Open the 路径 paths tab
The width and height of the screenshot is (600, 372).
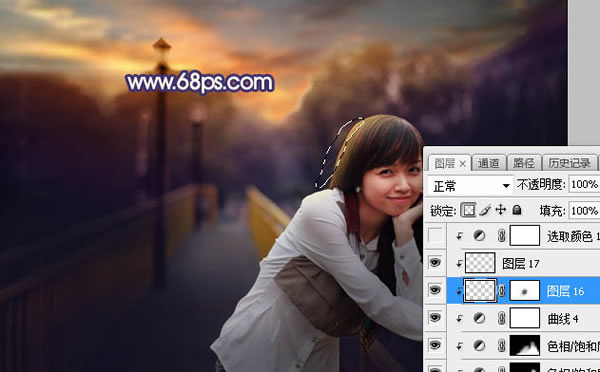click(x=524, y=163)
